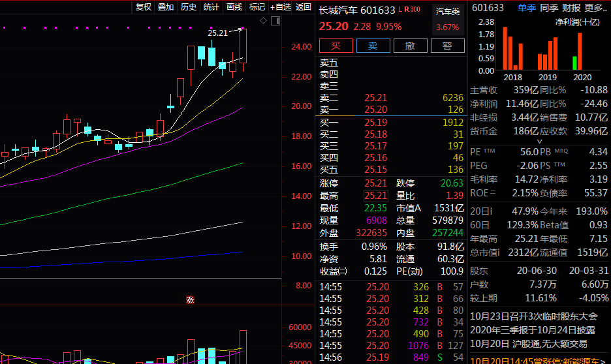Viewport: 611px width, 364px height.
Task: Click the PE TTM value 56.0
Action: click(x=529, y=152)
